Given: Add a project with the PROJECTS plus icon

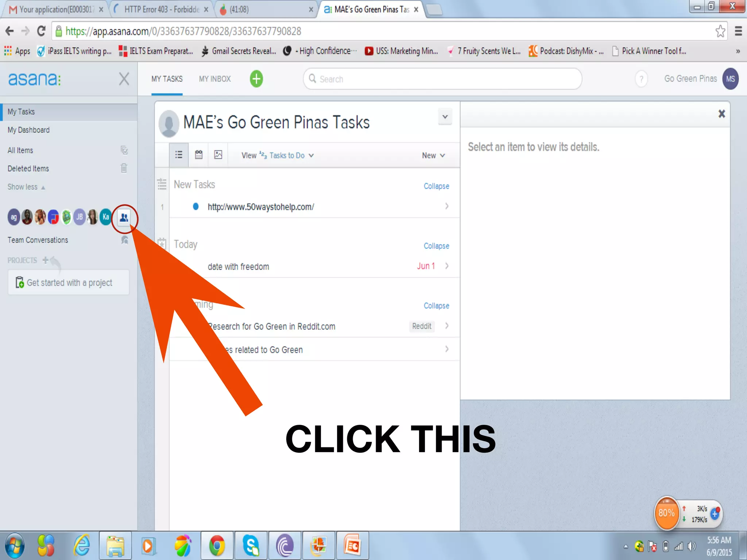Looking at the screenshot, I should pyautogui.click(x=45, y=260).
